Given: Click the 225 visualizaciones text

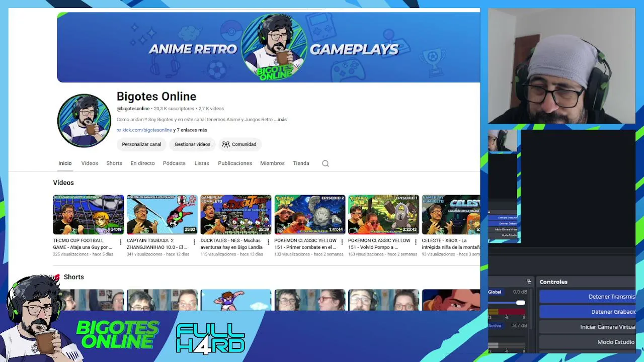Looking at the screenshot, I should 70,254.
